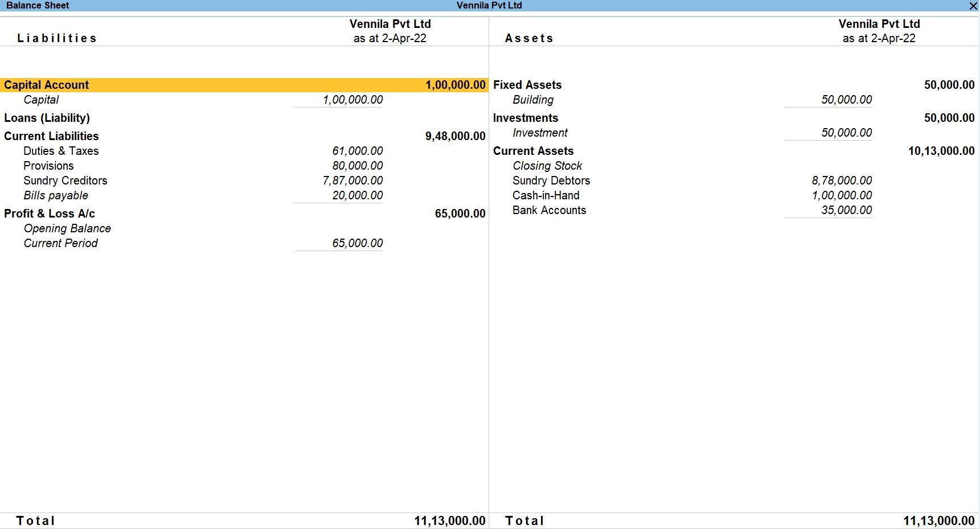This screenshot has height=529, width=980.
Task: Close the Balance Sheet with the X icon
Action: (973, 6)
